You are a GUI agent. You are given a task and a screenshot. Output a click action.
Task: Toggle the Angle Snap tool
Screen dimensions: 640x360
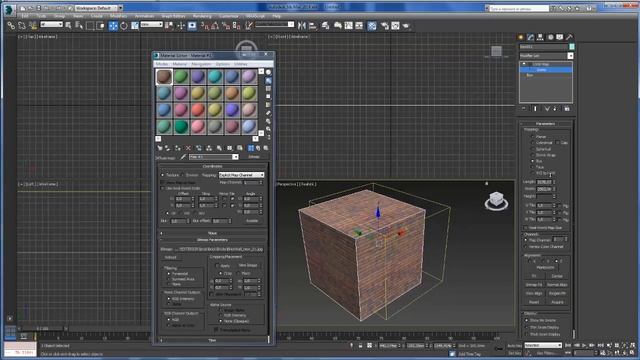click(x=215, y=26)
